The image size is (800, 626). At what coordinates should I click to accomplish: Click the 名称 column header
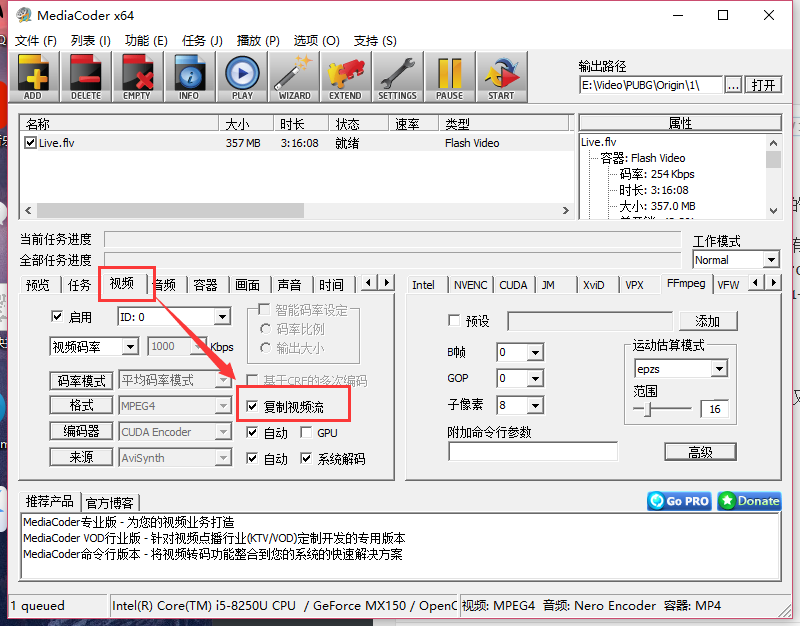tap(119, 123)
